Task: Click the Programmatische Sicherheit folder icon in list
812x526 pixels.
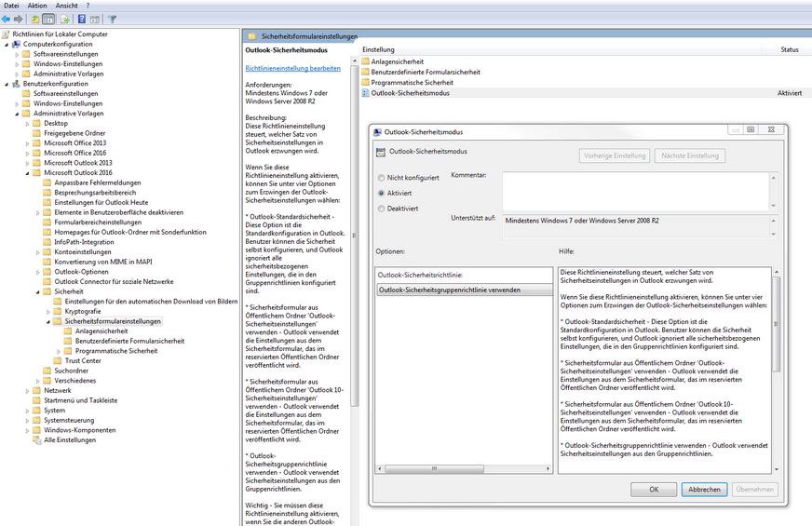Action: tap(366, 82)
